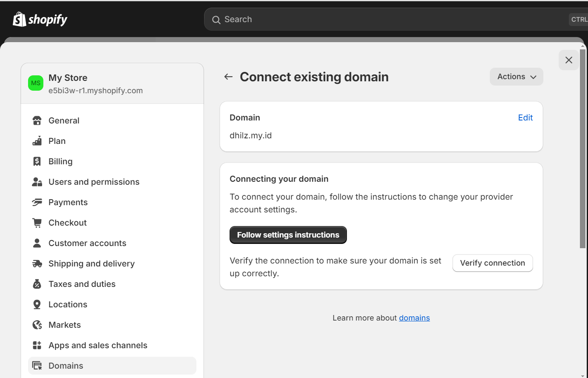Open Payments settings
Image resolution: width=588 pixels, height=378 pixels.
112,202
